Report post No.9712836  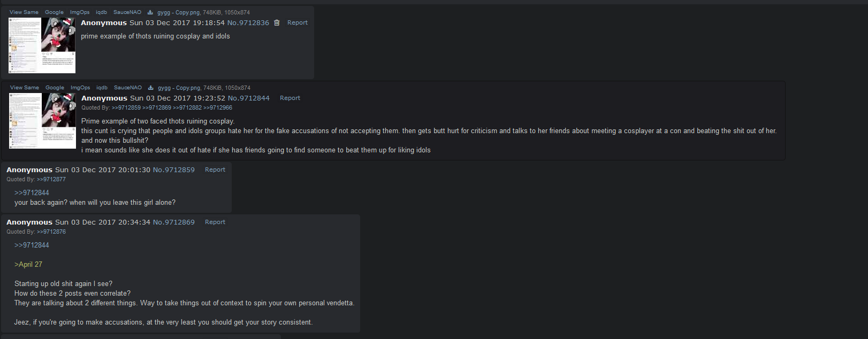coord(298,22)
